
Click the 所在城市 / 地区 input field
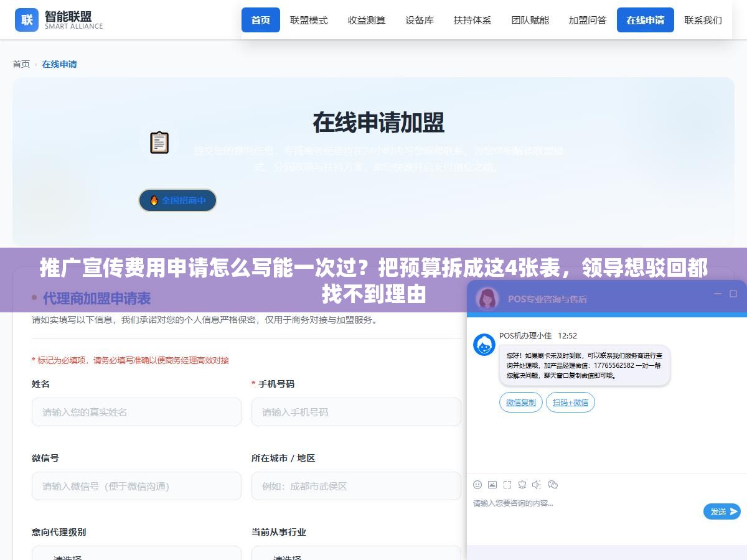356,486
